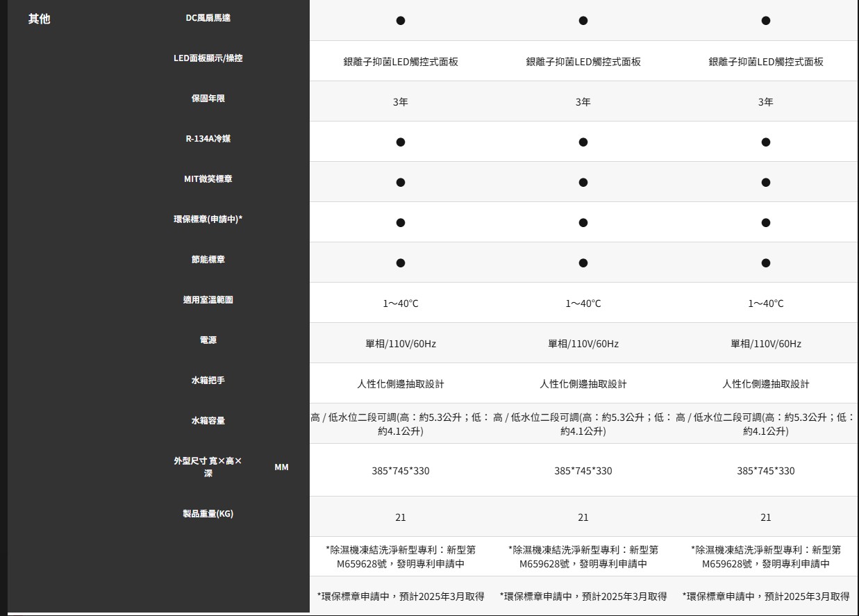Click the MIT微笑標章 row label

tap(208, 179)
